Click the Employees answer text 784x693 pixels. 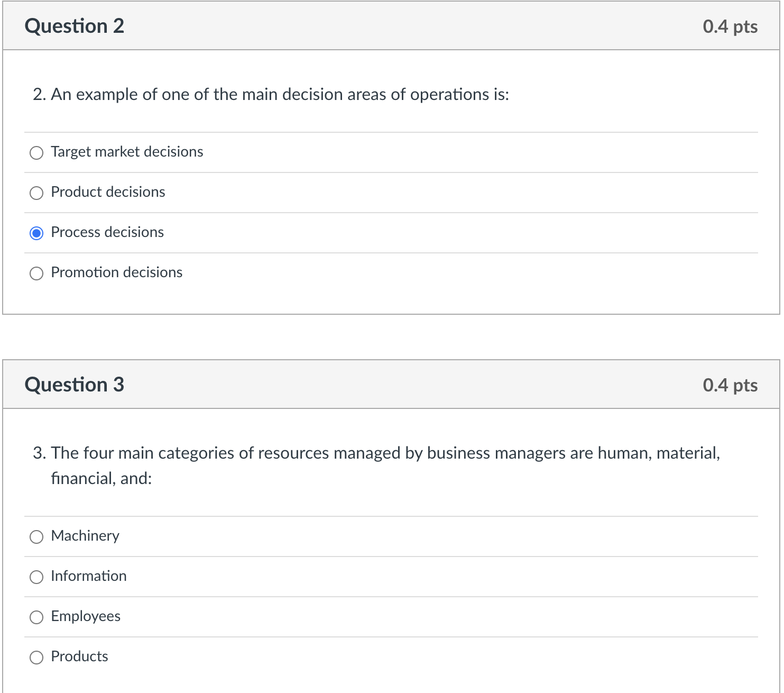pyautogui.click(x=86, y=616)
